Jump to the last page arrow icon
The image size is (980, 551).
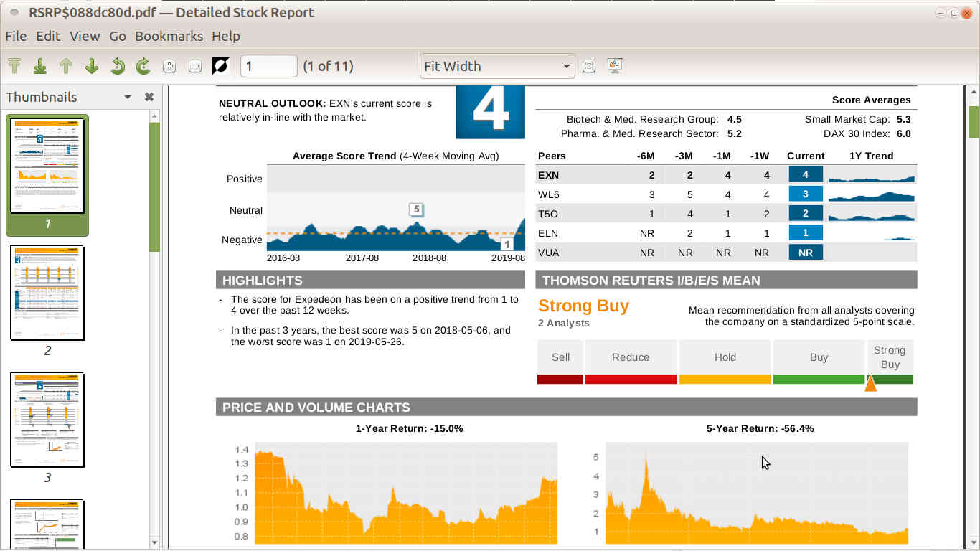(x=40, y=66)
